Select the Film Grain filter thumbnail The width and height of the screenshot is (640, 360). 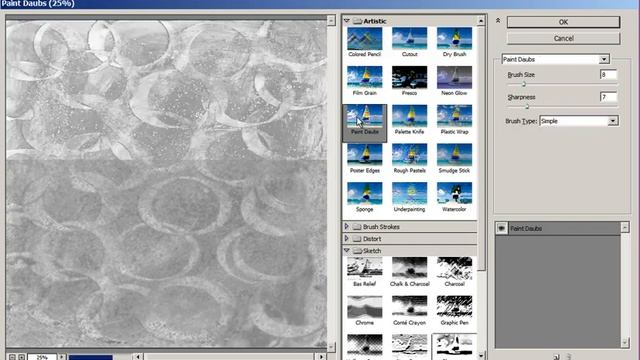(364, 78)
